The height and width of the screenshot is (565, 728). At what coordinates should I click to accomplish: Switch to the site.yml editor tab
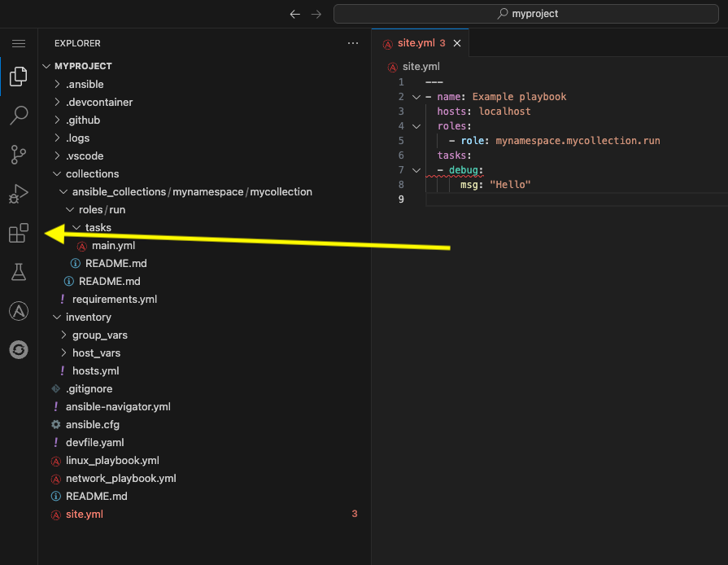pos(419,43)
